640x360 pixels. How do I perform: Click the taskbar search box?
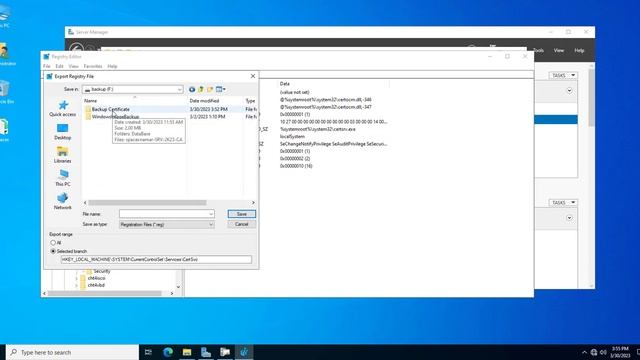click(x=73, y=352)
